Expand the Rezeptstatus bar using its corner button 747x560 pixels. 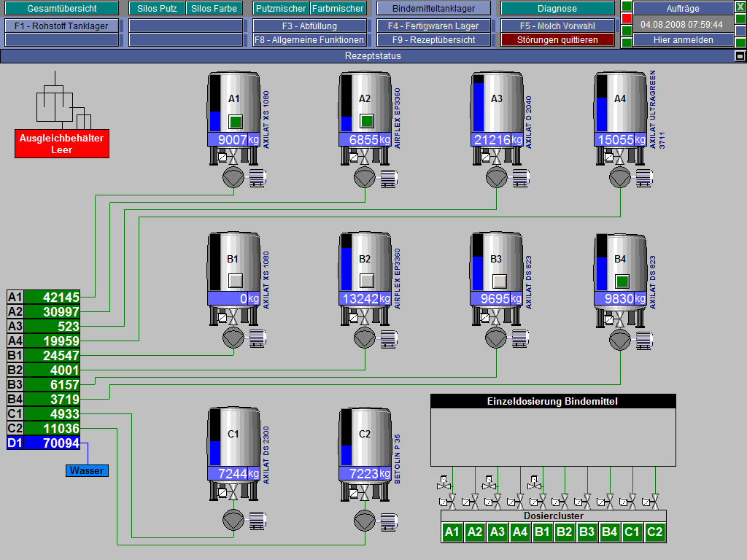(x=740, y=56)
